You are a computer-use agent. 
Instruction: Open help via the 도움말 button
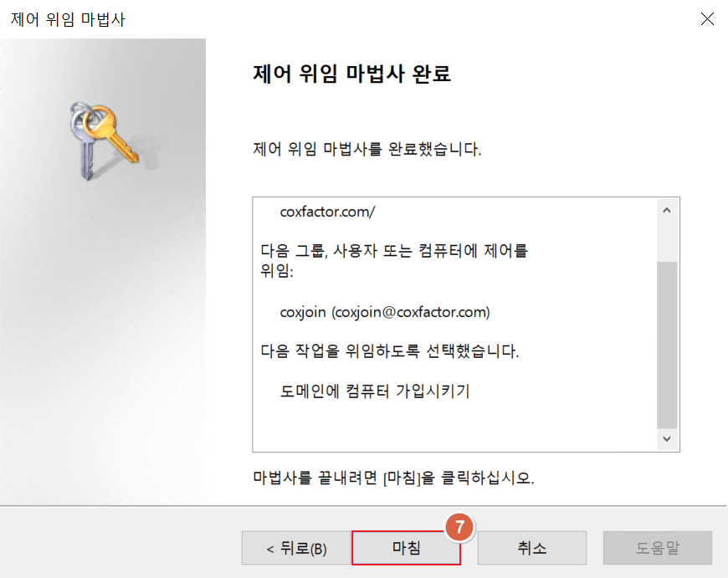[658, 548]
